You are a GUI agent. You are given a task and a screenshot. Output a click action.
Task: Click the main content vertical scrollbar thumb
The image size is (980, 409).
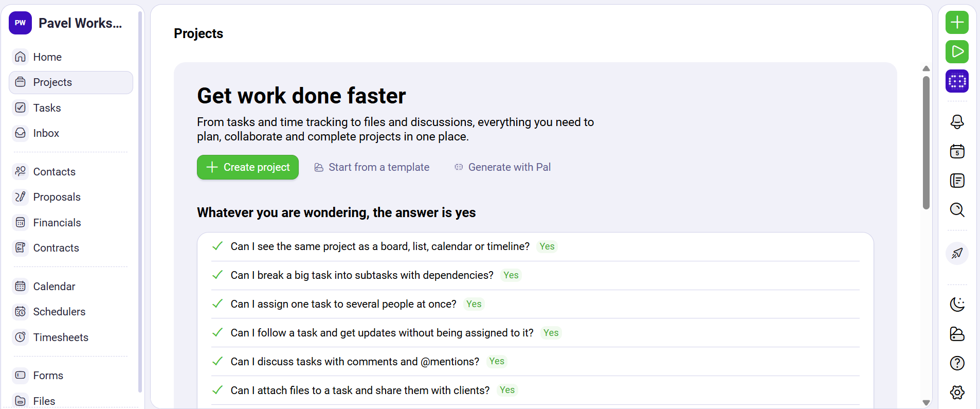[926, 143]
